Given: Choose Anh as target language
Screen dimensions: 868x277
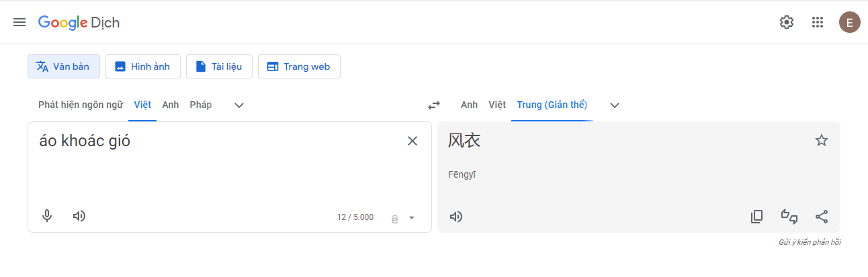Looking at the screenshot, I should tap(469, 105).
